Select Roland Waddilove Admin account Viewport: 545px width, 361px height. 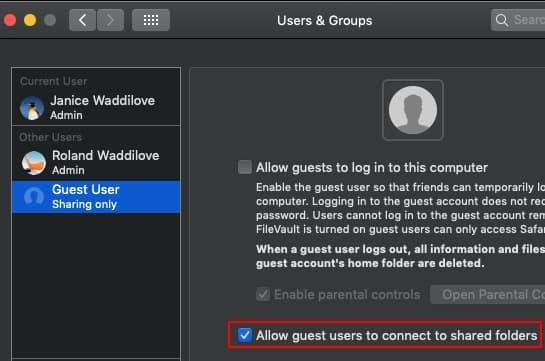[x=96, y=162]
